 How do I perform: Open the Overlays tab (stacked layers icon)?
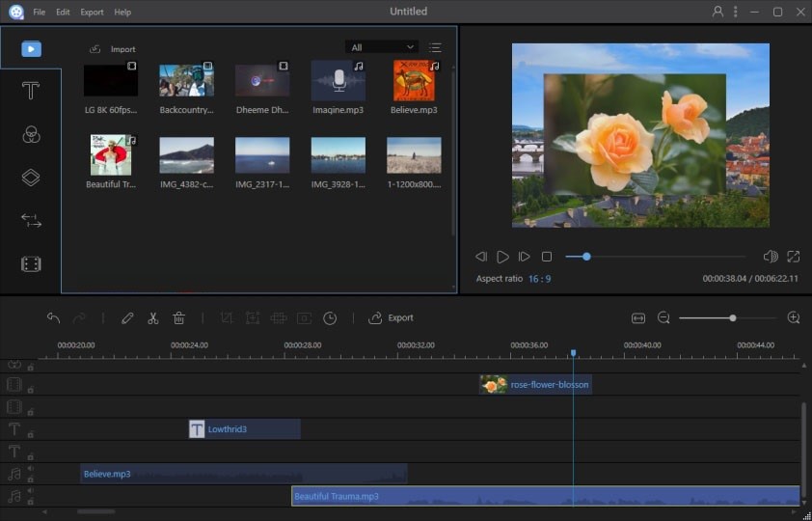pyautogui.click(x=31, y=178)
